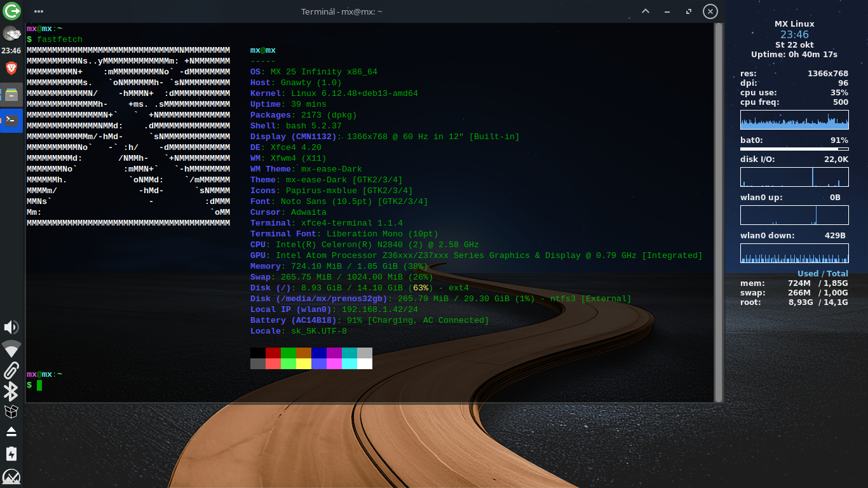Click the 'Disk (/media/mx/prenos32gb)' line
868x488 pixels.
pyautogui.click(x=441, y=299)
